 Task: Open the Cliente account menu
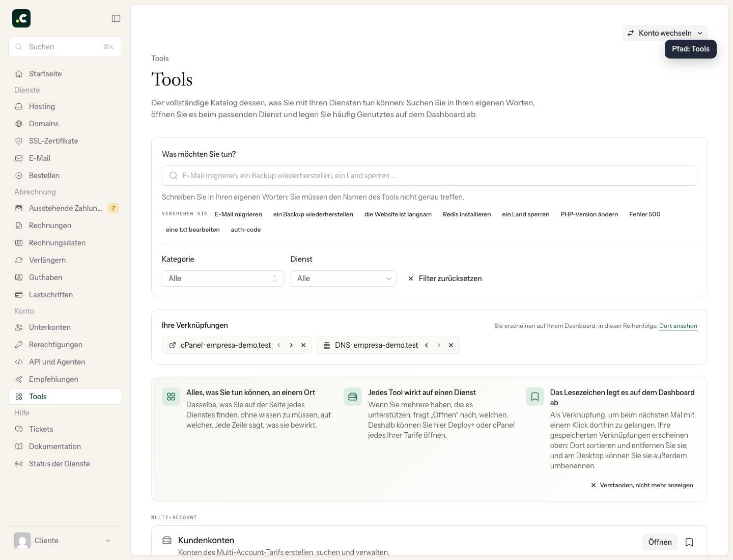[65, 541]
